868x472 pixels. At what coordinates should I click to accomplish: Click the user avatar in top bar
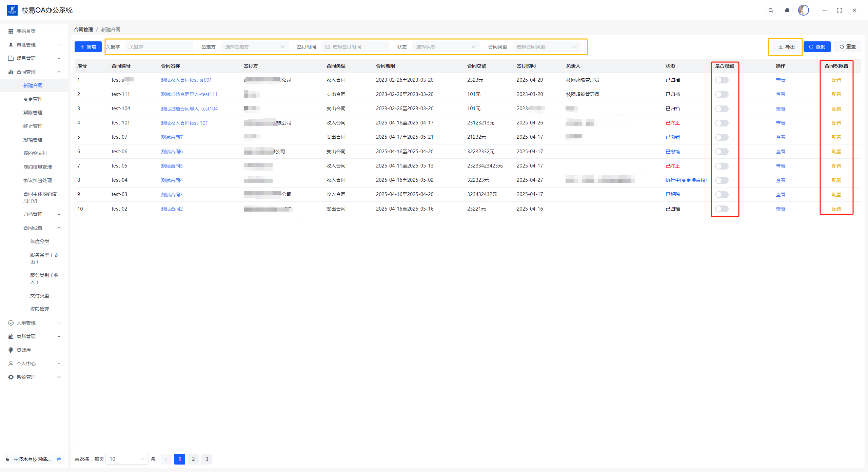pos(803,10)
